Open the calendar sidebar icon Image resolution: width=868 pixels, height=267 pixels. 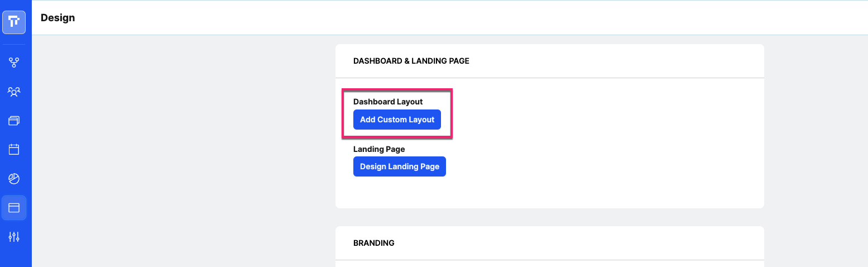14,149
